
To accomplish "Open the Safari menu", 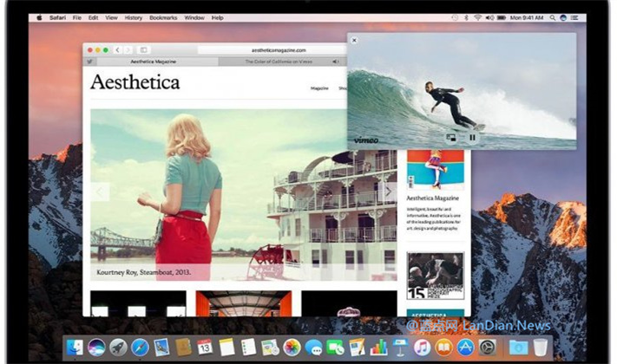I will 57,17.
